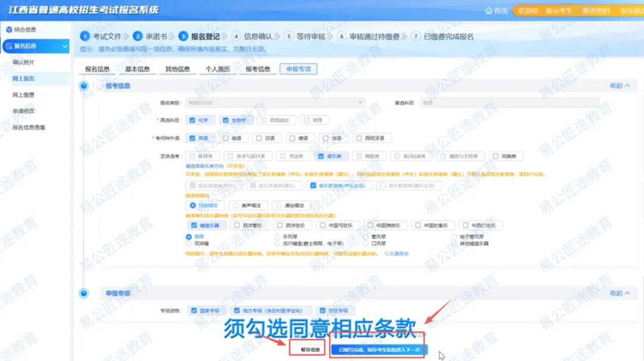Click the step 3 circle for 报名登记
Viewport: 644px width, 361px height.
[183, 36]
